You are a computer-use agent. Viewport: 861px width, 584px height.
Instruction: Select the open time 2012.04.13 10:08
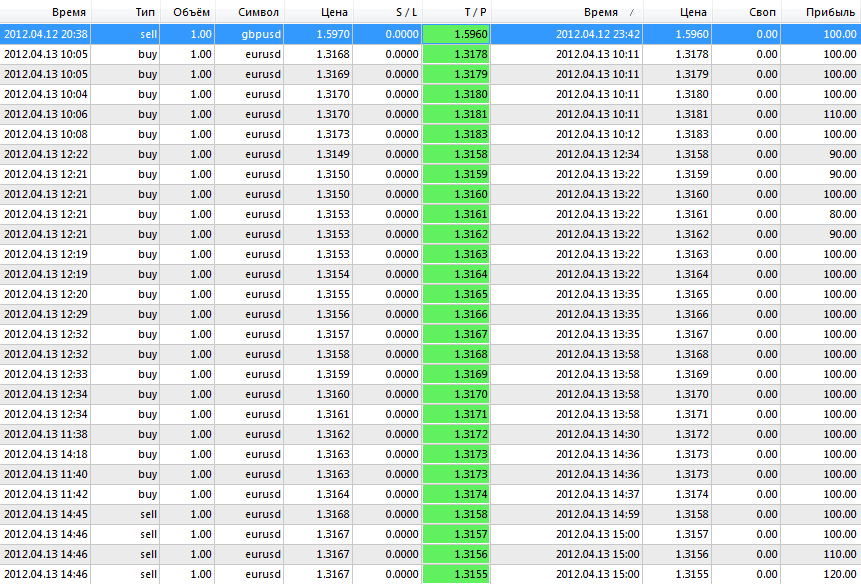coord(46,134)
